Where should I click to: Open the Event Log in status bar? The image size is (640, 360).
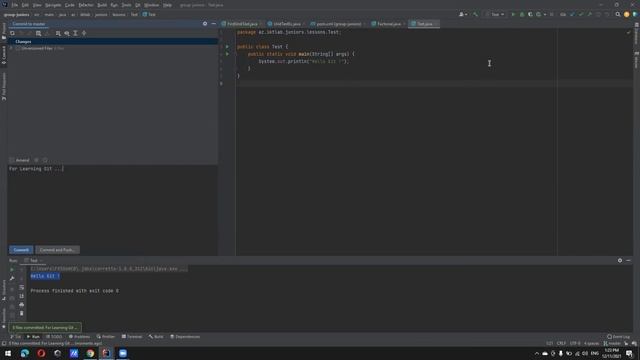[x=618, y=337]
